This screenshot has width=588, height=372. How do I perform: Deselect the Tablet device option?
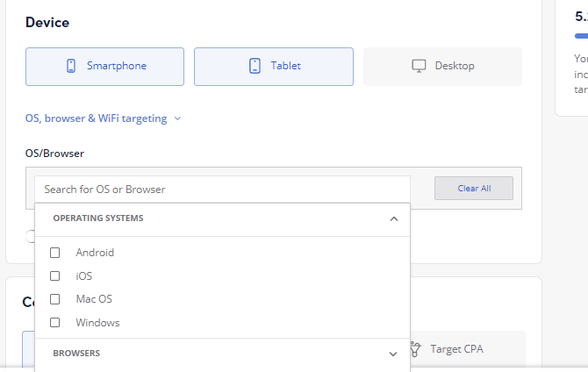pyautogui.click(x=274, y=67)
